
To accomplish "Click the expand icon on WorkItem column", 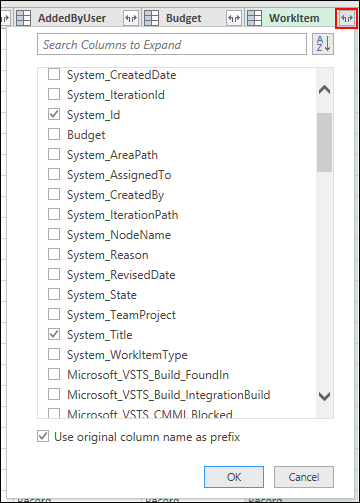I will (347, 18).
